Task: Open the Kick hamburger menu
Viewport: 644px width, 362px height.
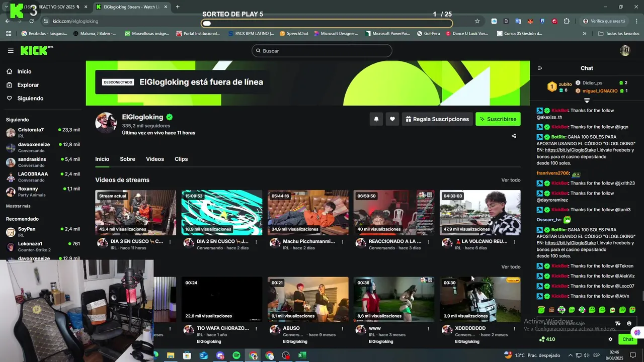Action: coord(11,51)
